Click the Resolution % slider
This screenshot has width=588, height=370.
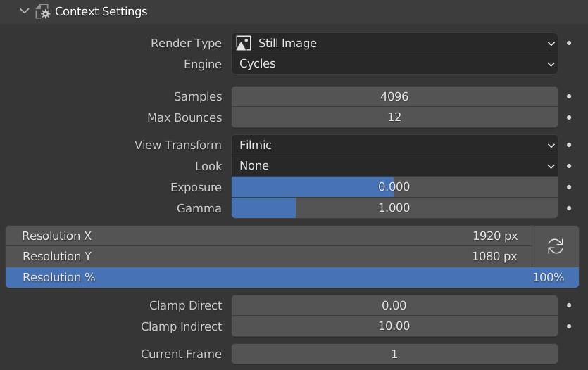point(292,277)
